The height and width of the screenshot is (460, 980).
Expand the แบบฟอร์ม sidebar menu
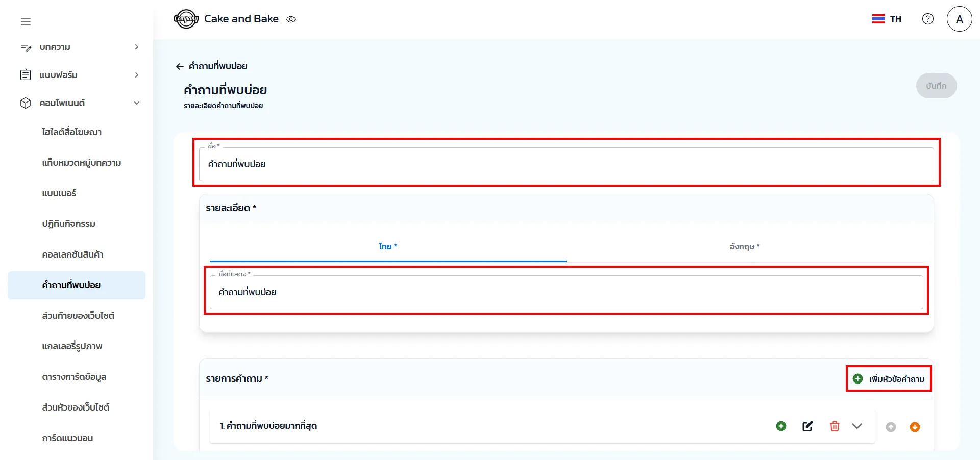pyautogui.click(x=136, y=75)
